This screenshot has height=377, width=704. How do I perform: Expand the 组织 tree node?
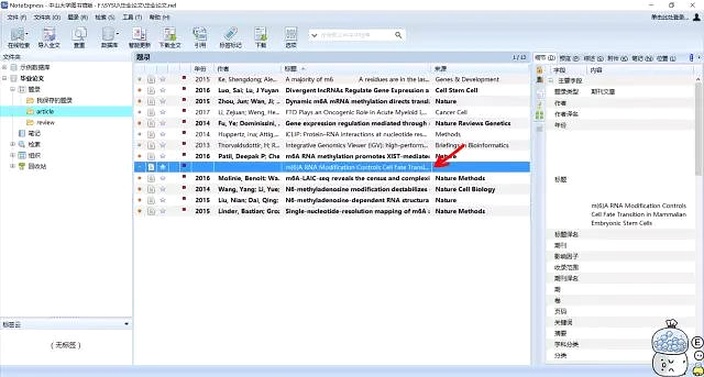[x=13, y=155]
